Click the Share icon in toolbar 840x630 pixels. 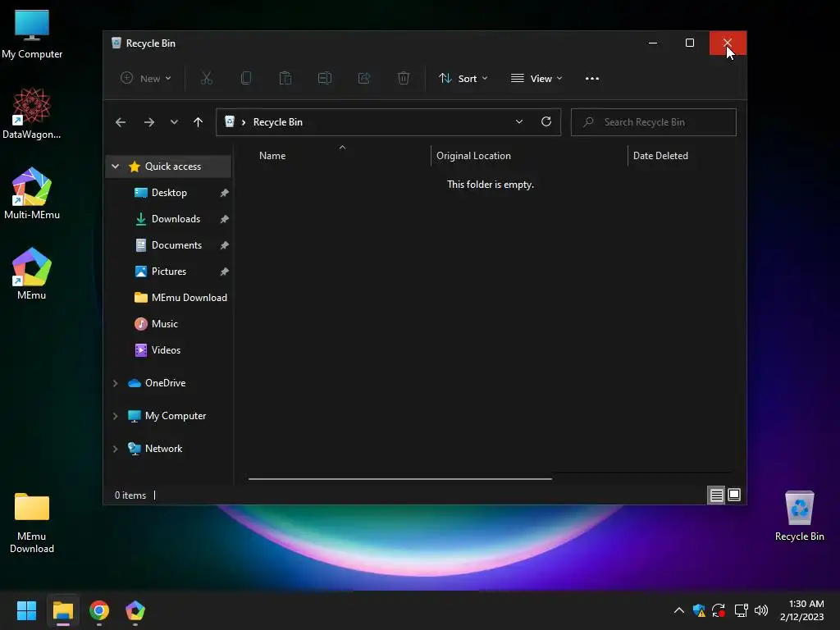click(364, 78)
